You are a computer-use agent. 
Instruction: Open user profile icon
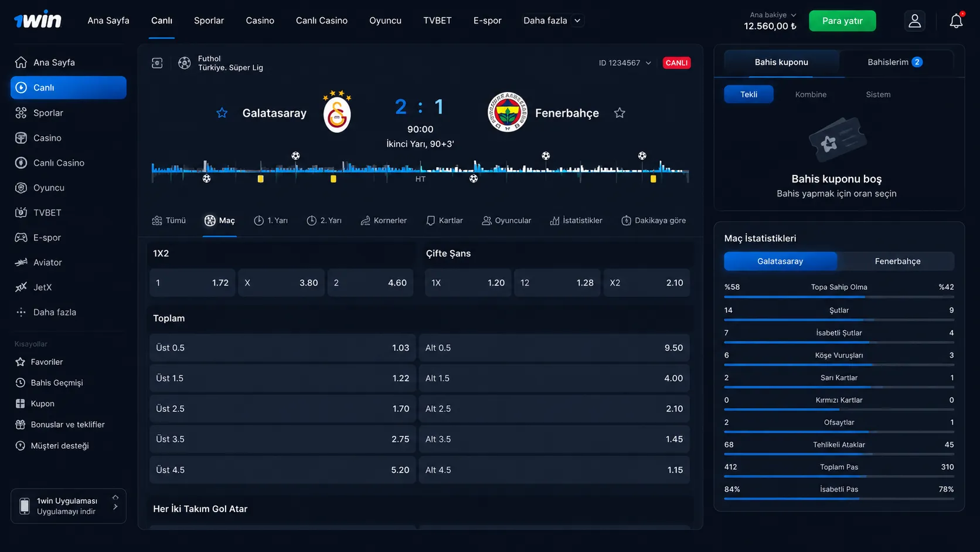tap(914, 21)
